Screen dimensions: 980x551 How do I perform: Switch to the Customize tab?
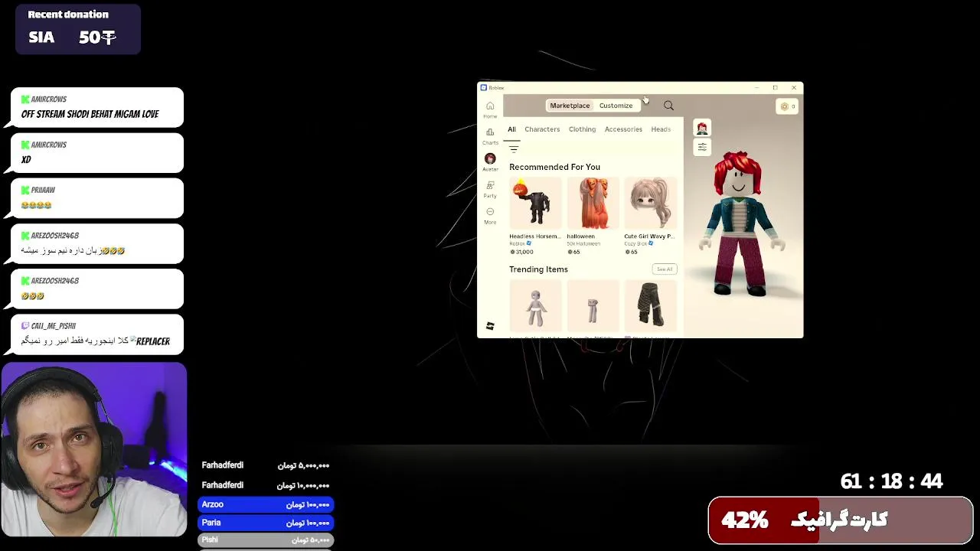pos(616,106)
